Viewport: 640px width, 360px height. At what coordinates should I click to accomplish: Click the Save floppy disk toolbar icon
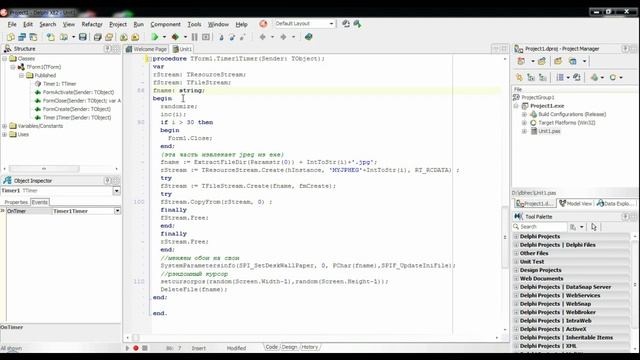83,37
